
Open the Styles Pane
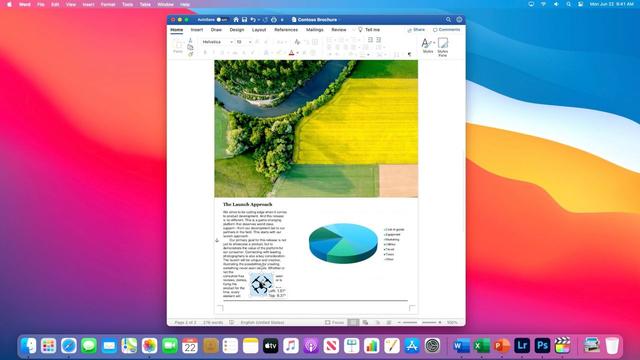pyautogui.click(x=443, y=47)
